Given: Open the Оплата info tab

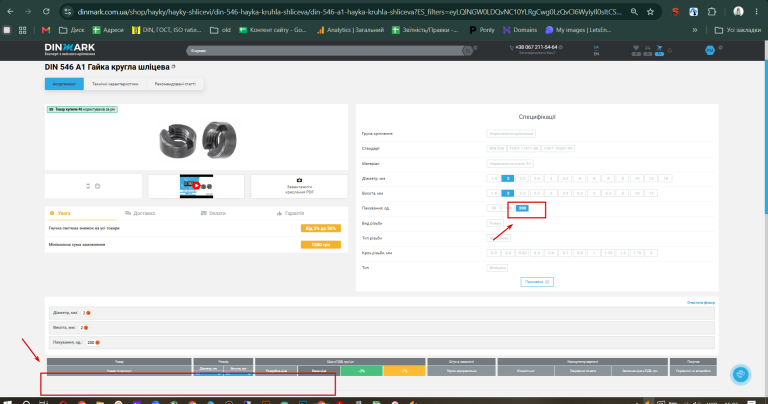Looking at the screenshot, I should pos(213,214).
